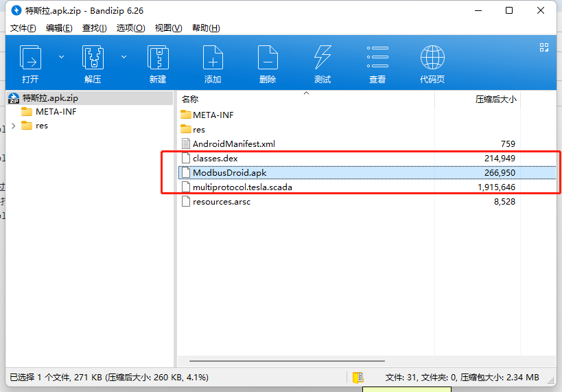Open the 查找(I) menu
This screenshot has width=562, height=392.
pos(94,28)
